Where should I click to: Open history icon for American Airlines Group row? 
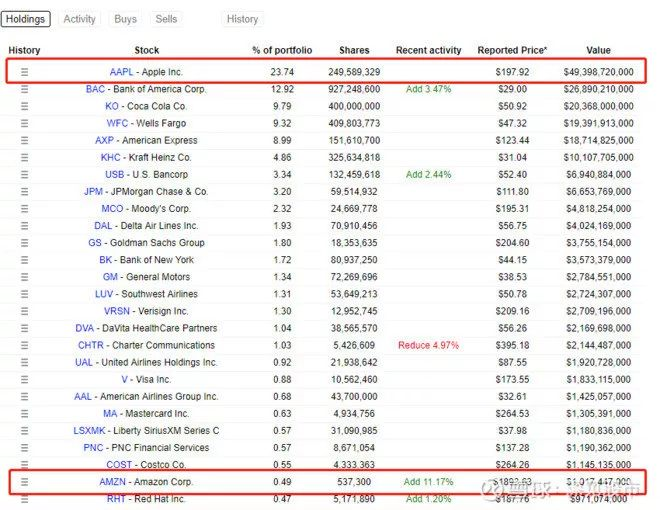(24, 396)
